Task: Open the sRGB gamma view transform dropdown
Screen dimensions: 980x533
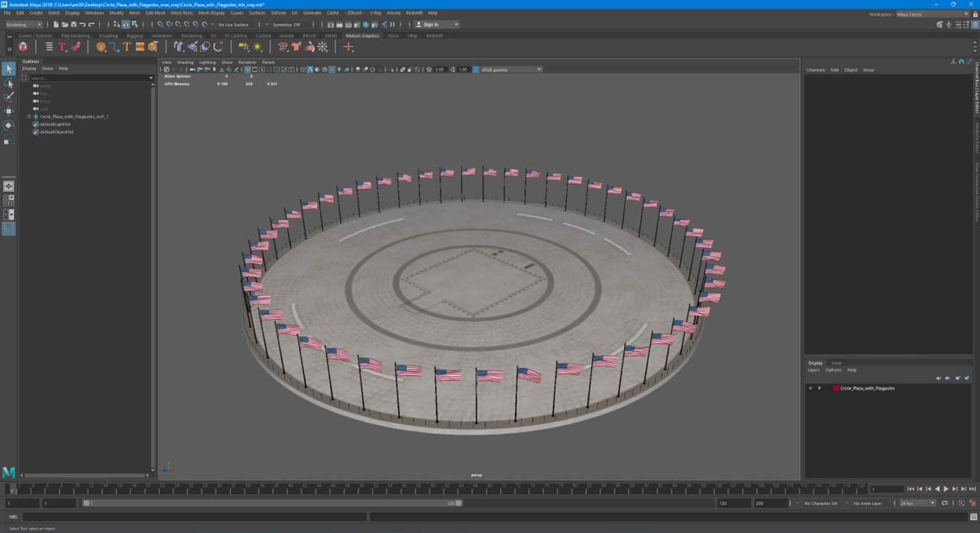Action: coord(511,69)
